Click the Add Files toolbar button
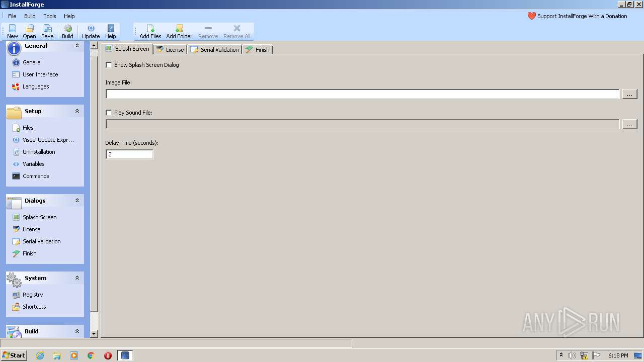The width and height of the screenshot is (644, 362). coord(150,32)
